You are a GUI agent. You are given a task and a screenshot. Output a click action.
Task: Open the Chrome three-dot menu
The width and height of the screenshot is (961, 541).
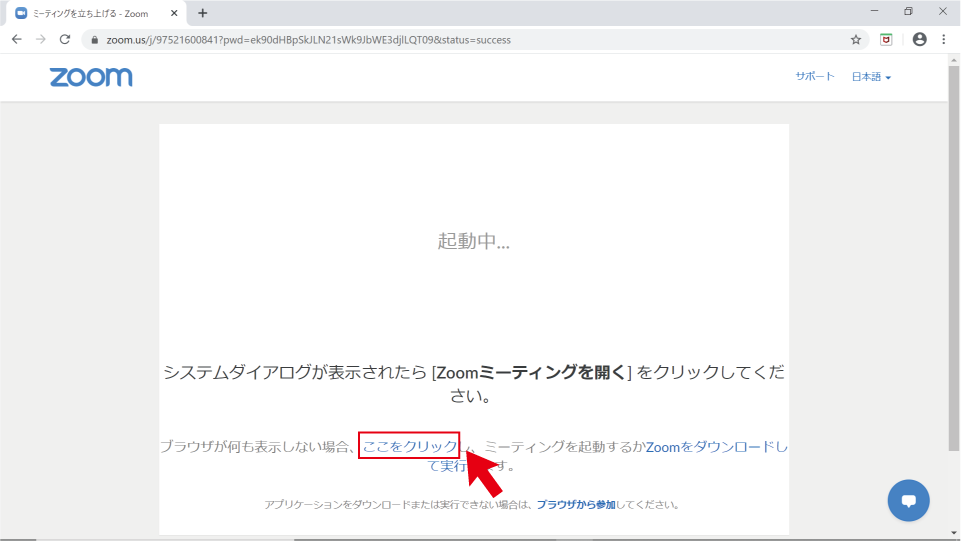944,39
